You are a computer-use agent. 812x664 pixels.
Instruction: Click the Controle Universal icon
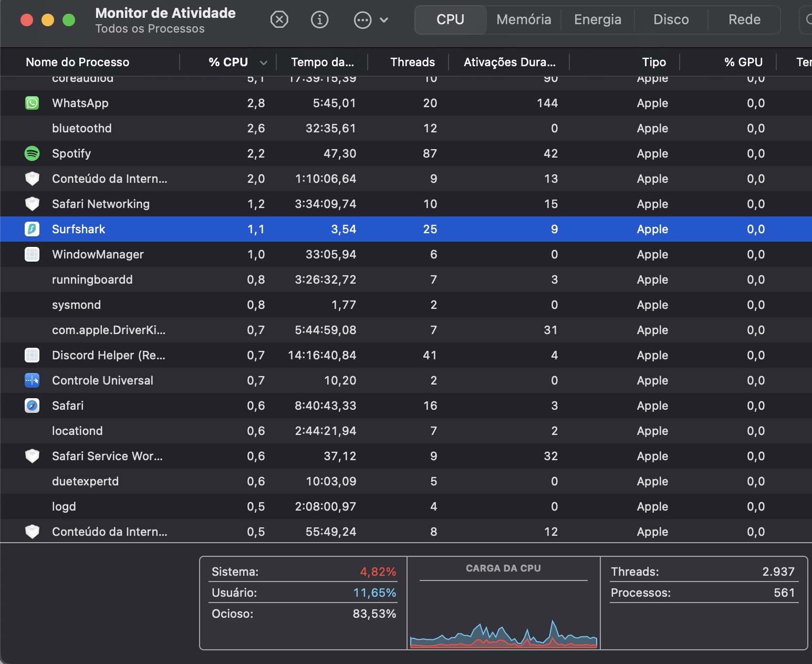point(32,380)
